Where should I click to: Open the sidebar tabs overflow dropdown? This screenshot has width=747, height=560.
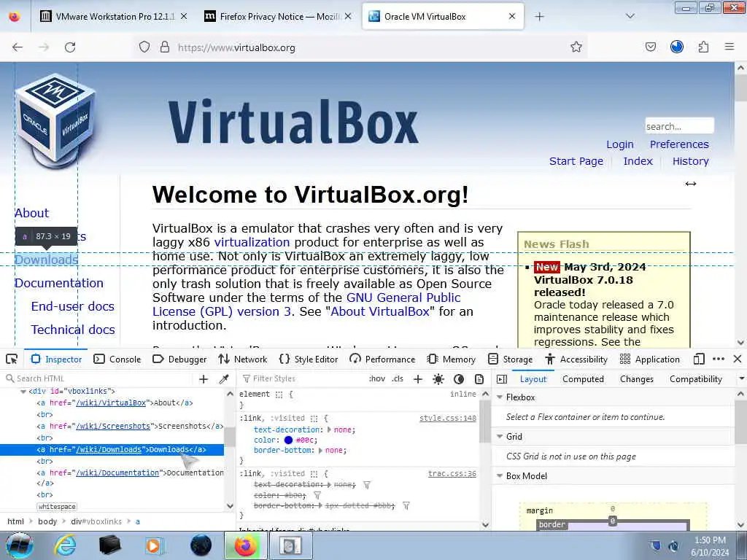(741, 379)
